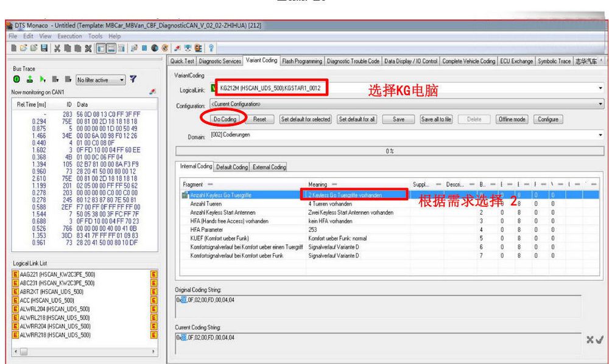Click the blue square stop toolbar icon
This screenshot has height=364, width=609.
click(x=144, y=48)
